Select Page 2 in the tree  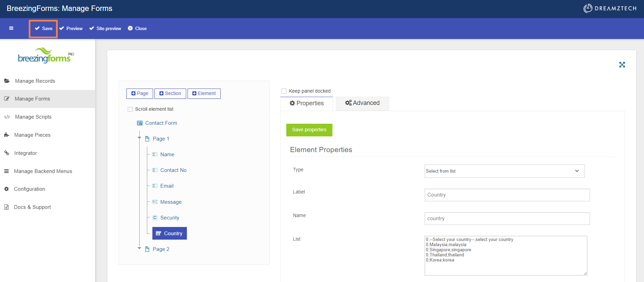(161, 249)
